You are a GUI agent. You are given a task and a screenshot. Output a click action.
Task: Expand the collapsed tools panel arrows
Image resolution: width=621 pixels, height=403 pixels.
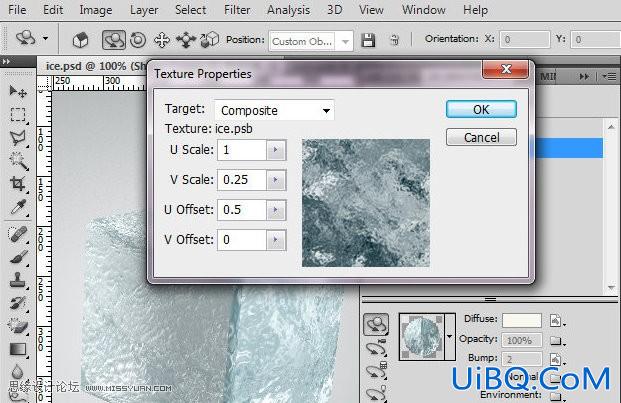coord(6,61)
